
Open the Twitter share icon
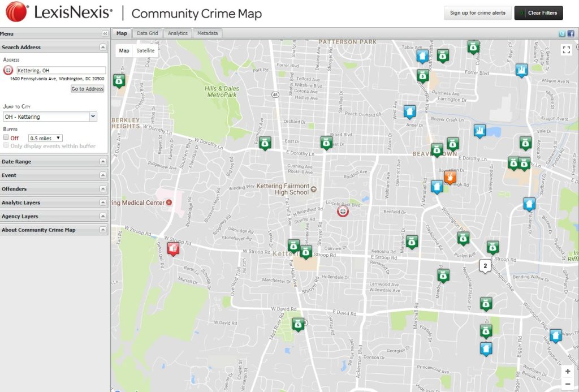pos(562,33)
